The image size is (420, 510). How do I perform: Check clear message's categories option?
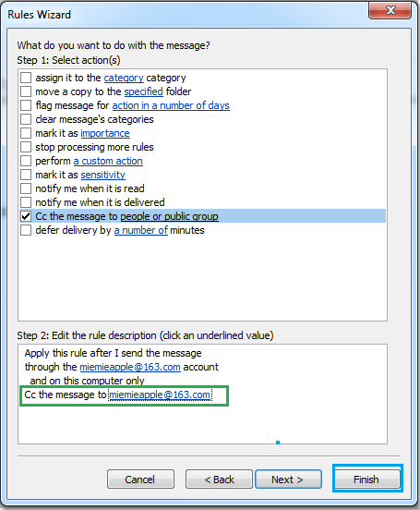[26, 119]
